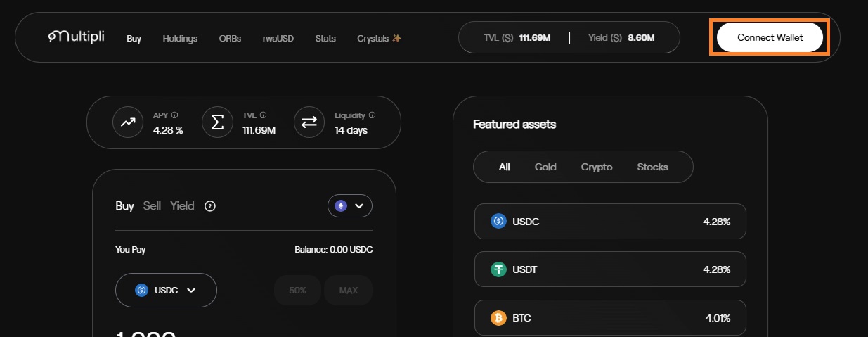Screen dimensions: 868x337
Task: Filter featured assets by Crypto
Action: pos(597,167)
